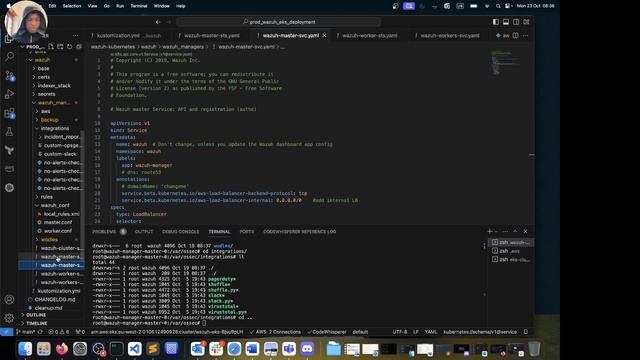
Task: Refresh the explorer file tree
Action: [69, 47]
